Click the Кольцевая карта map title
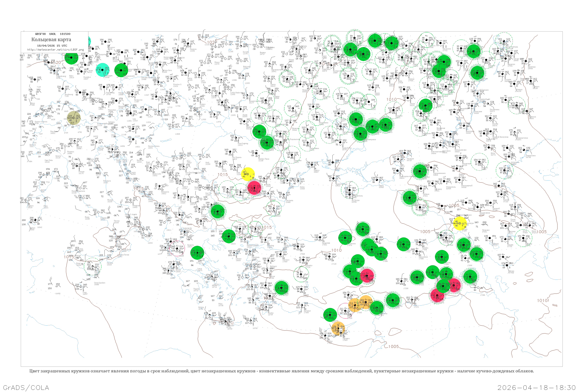Viewport: 588px width, 392px height. pyautogui.click(x=51, y=40)
